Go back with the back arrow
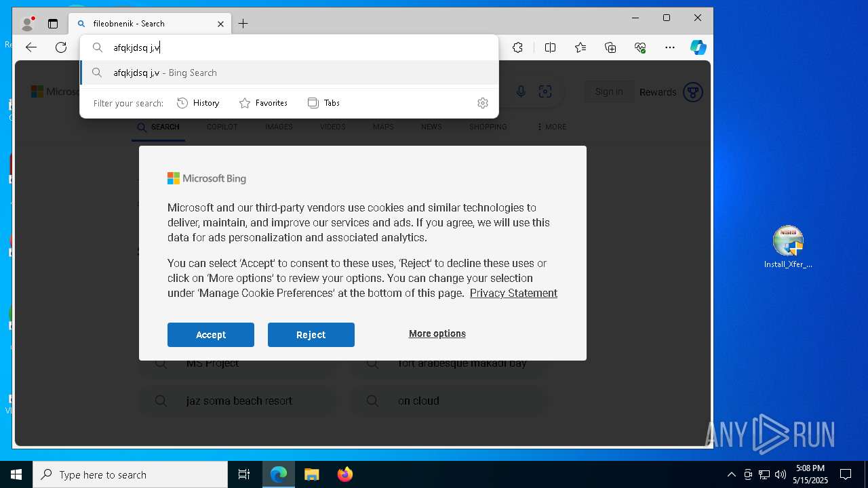The width and height of the screenshot is (868, 488). [x=31, y=47]
